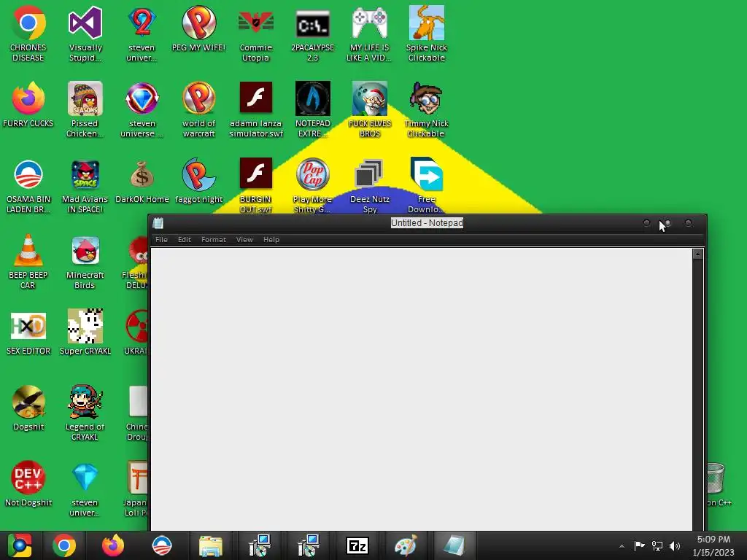Open the Free Download desktop shortcut
Screen dimensions: 747x560
426,186
